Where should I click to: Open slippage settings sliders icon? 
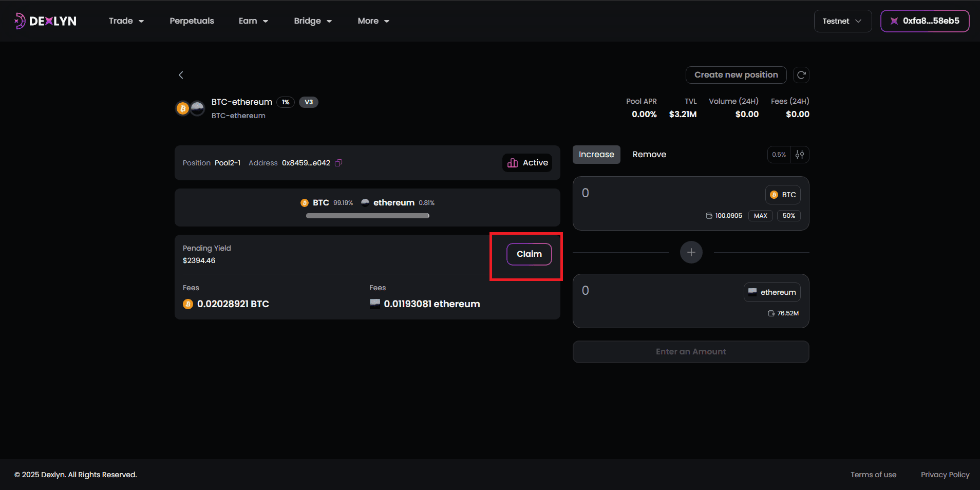coord(800,155)
